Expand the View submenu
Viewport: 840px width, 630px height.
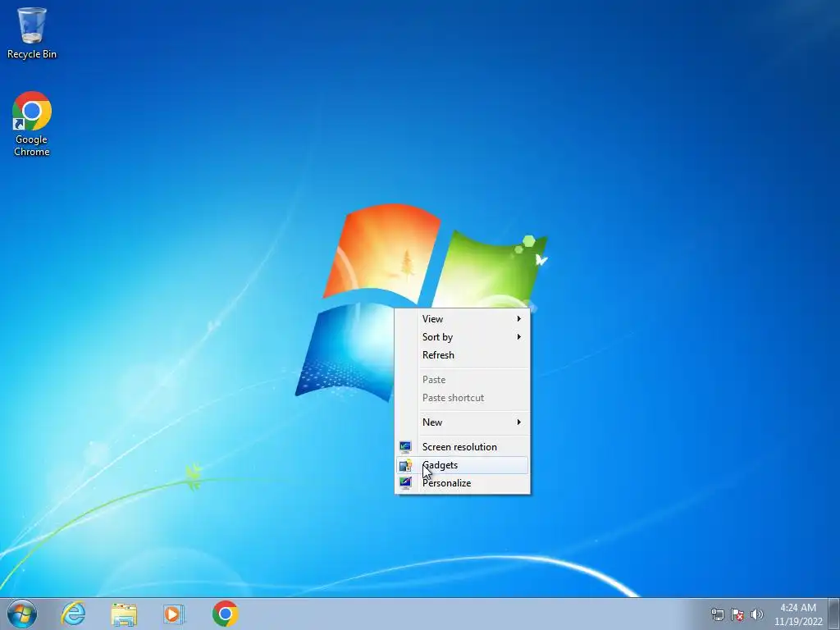pos(463,319)
